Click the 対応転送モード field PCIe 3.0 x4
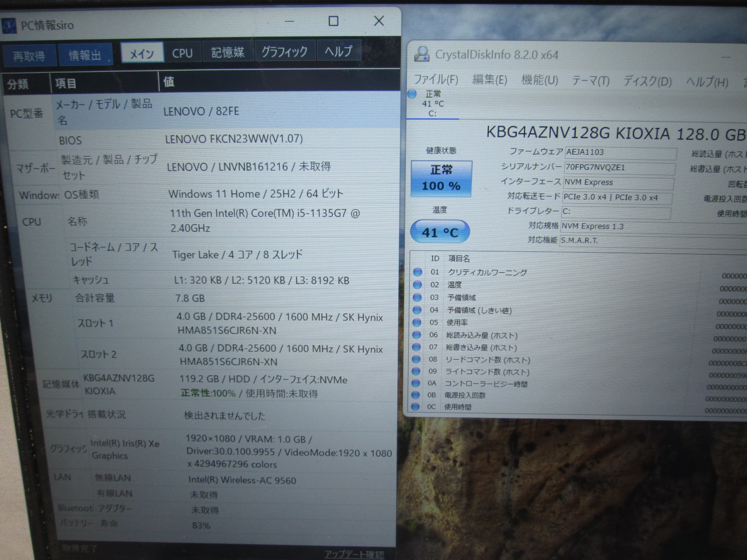The height and width of the screenshot is (560, 747). click(x=617, y=197)
